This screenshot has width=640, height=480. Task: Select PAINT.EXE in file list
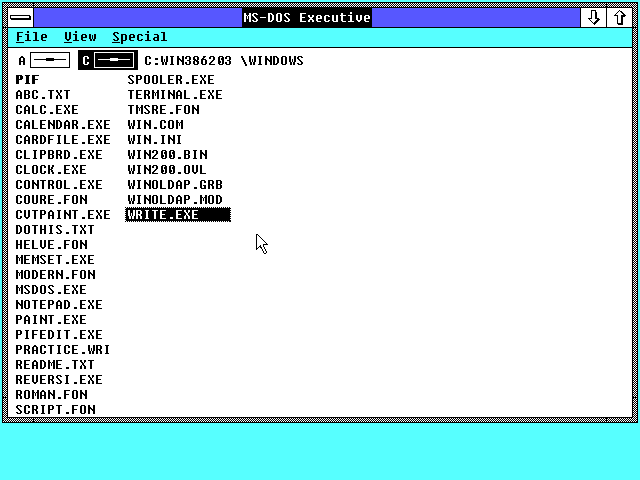pos(51,320)
